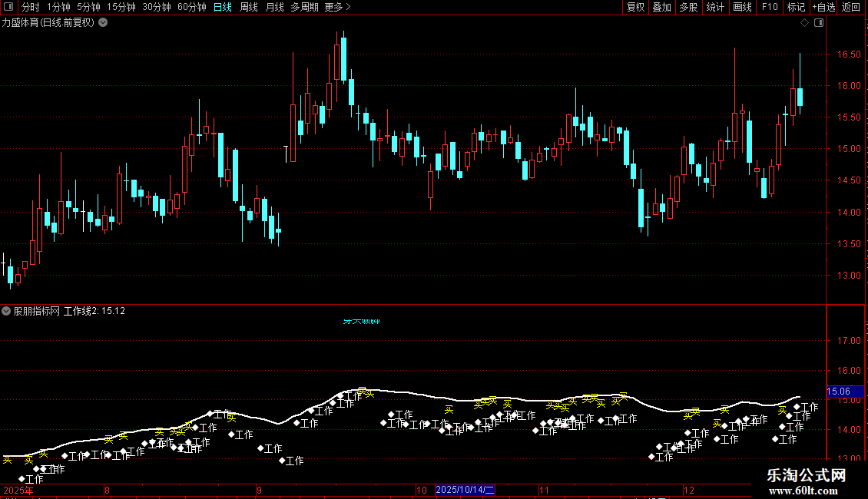Switch to 分时 view
This screenshot has width=868, height=499.
click(x=31, y=7)
